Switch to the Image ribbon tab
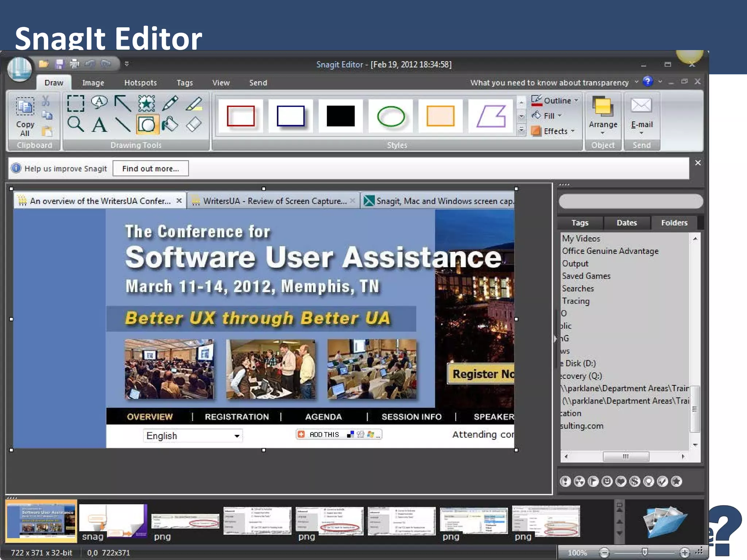The image size is (747, 560). [93, 83]
